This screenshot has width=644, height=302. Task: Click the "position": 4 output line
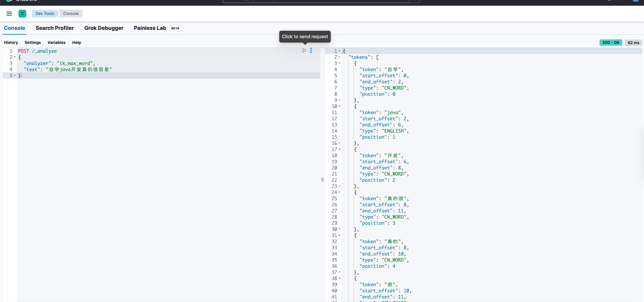click(377, 266)
